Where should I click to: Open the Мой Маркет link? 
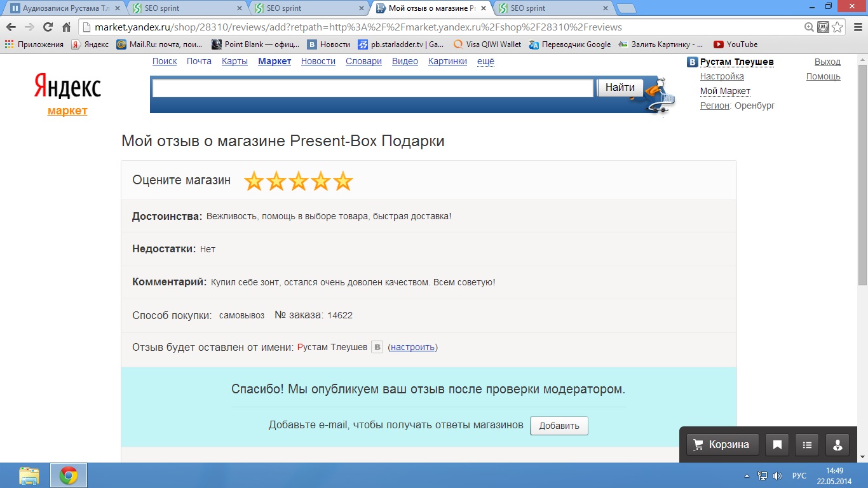click(x=725, y=91)
